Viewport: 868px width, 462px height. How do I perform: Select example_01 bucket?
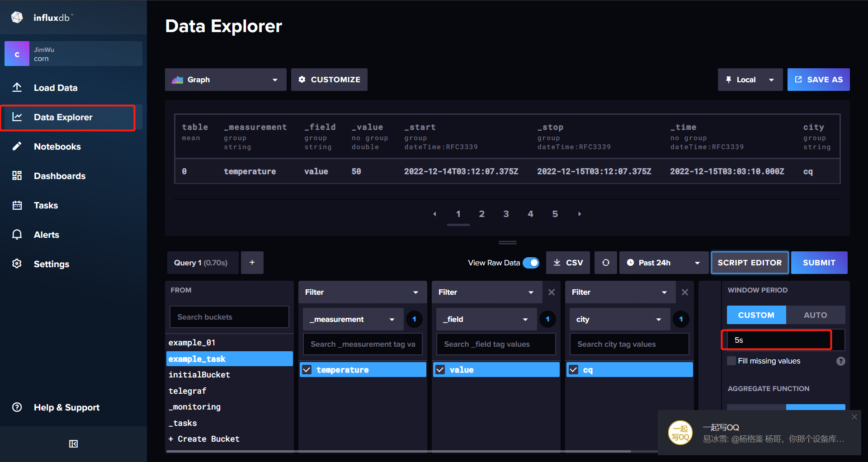point(230,343)
